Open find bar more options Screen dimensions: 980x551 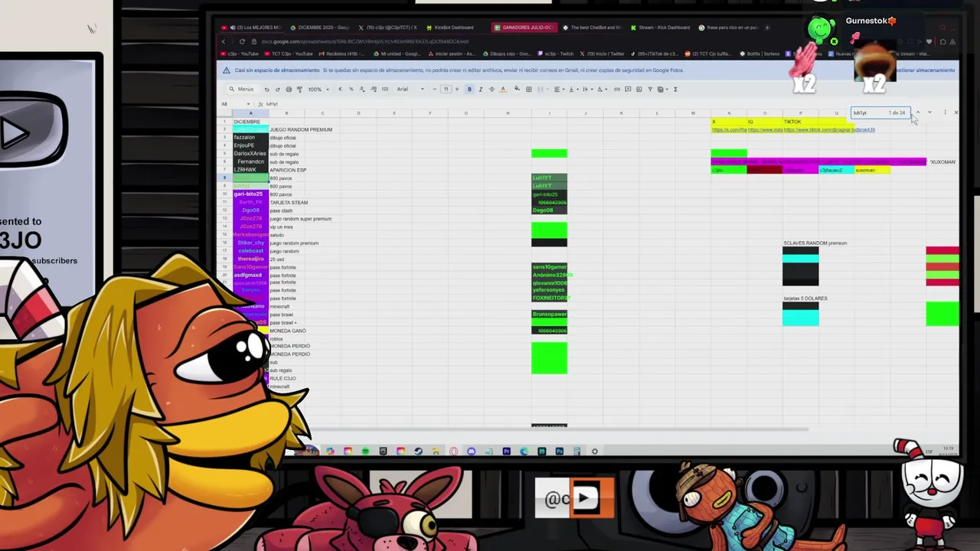click(945, 112)
